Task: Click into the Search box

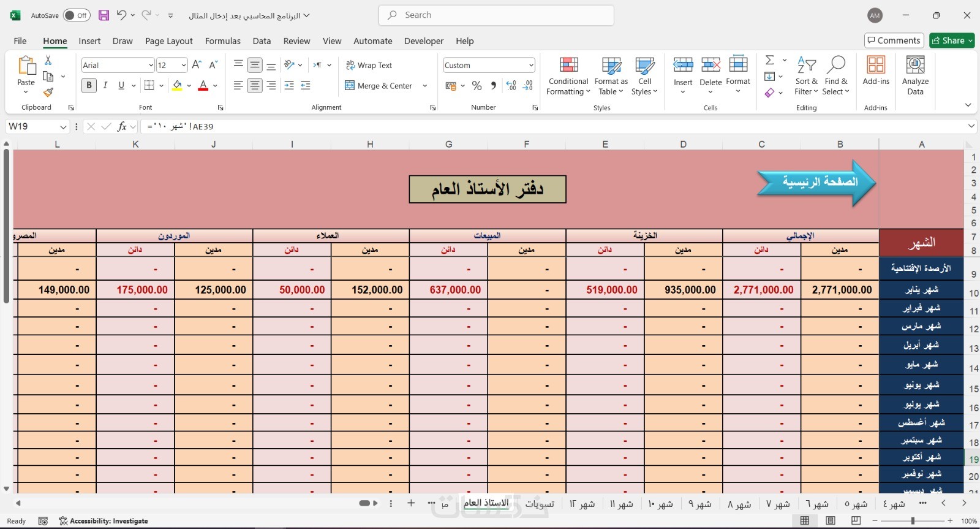Action: 496,15
